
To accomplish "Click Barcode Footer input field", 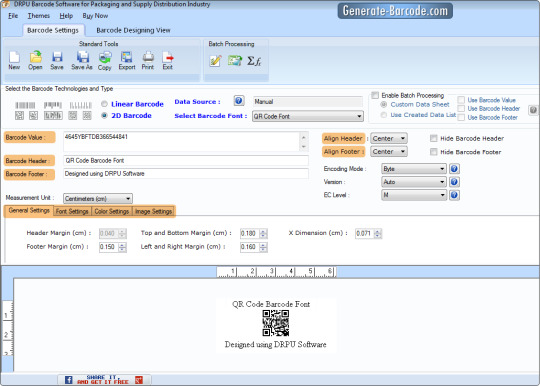I will [186, 174].
